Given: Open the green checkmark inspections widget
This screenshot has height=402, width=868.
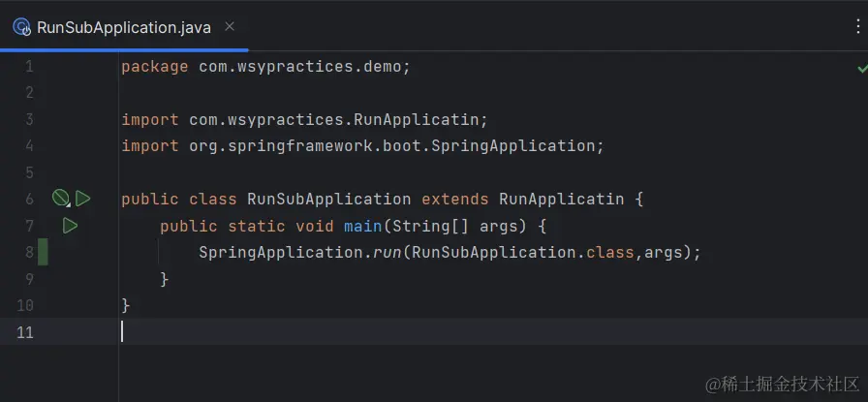Looking at the screenshot, I should coord(861,68).
